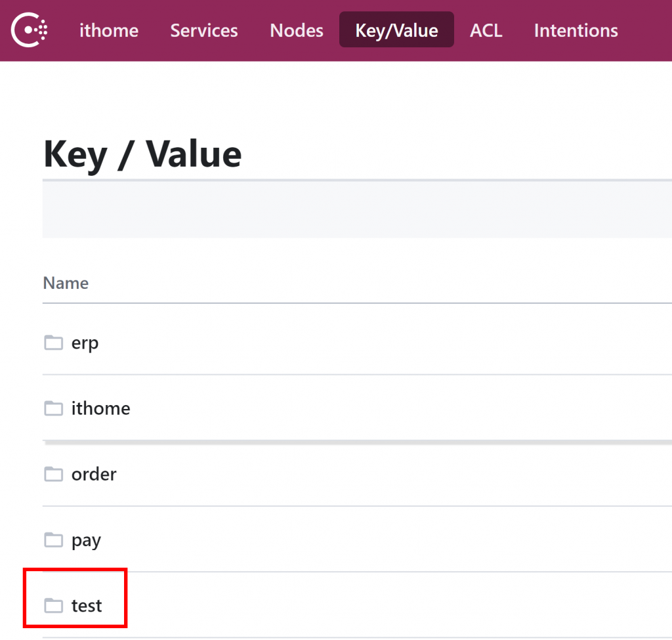Click the Consul logo icon
The width and height of the screenshot is (672, 640).
pyautogui.click(x=30, y=30)
